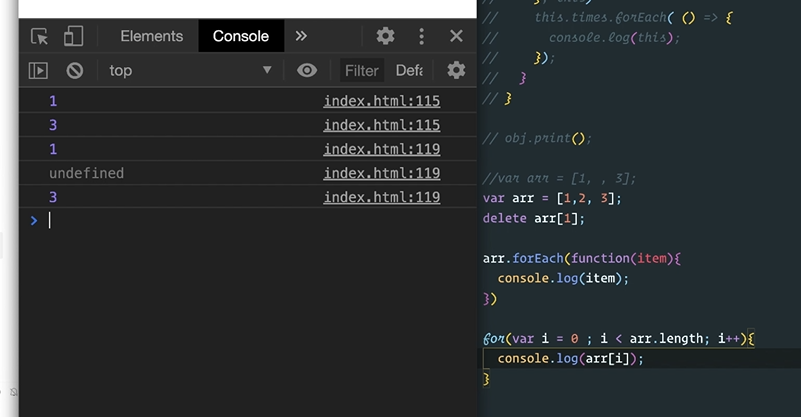Click the commented '//var arr = [1, , 3];' line
Screen dimensions: 801x417
pyautogui.click(x=559, y=178)
